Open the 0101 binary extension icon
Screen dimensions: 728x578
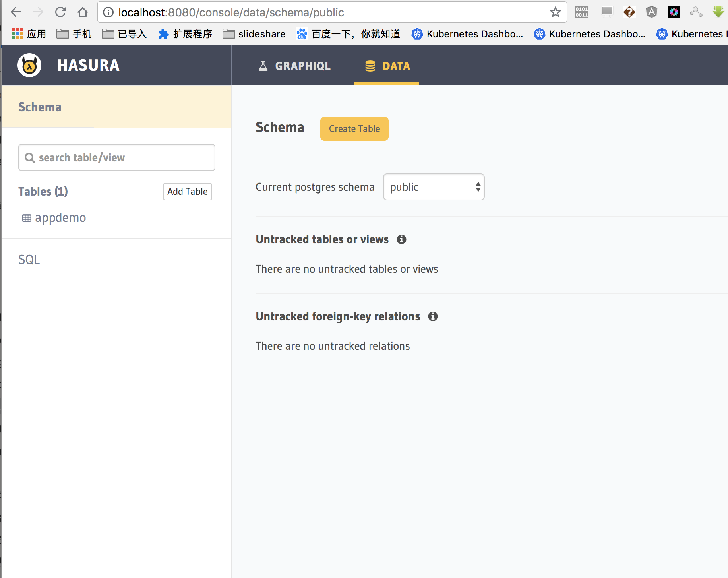[582, 12]
